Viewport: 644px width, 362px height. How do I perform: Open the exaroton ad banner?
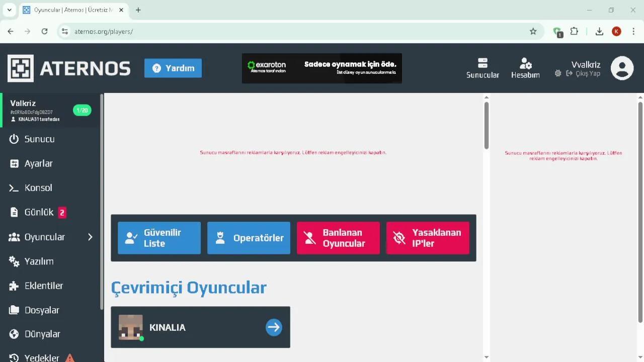(322, 68)
